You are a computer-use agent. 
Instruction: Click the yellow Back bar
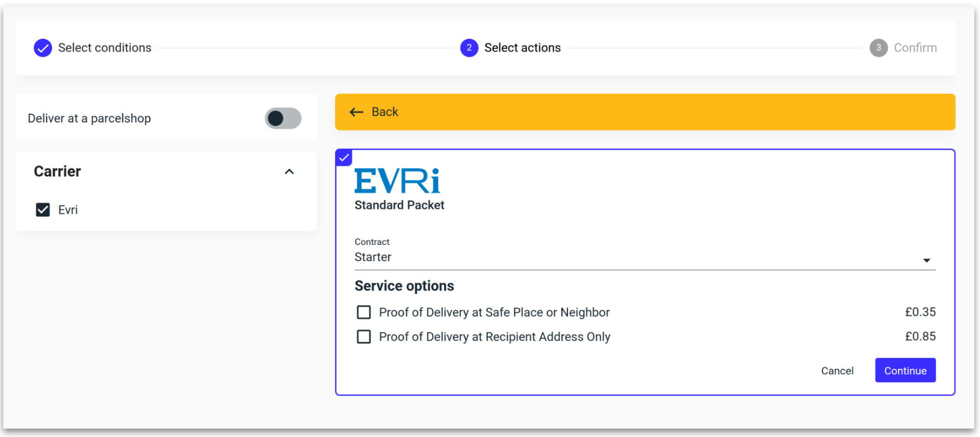click(645, 112)
